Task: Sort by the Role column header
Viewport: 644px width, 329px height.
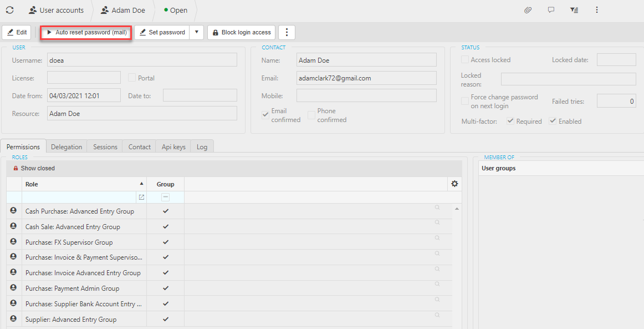Action: coord(84,184)
